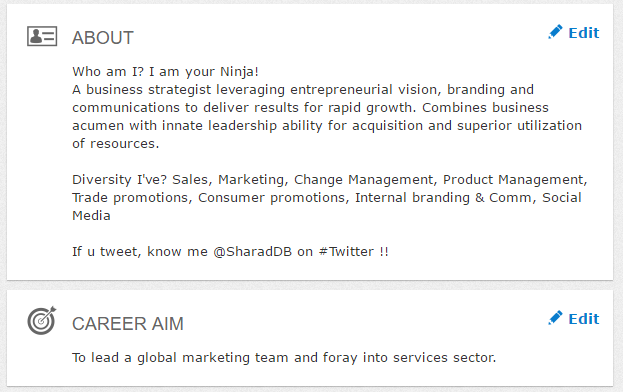
Task: Edit the About section
Action: click(x=574, y=33)
